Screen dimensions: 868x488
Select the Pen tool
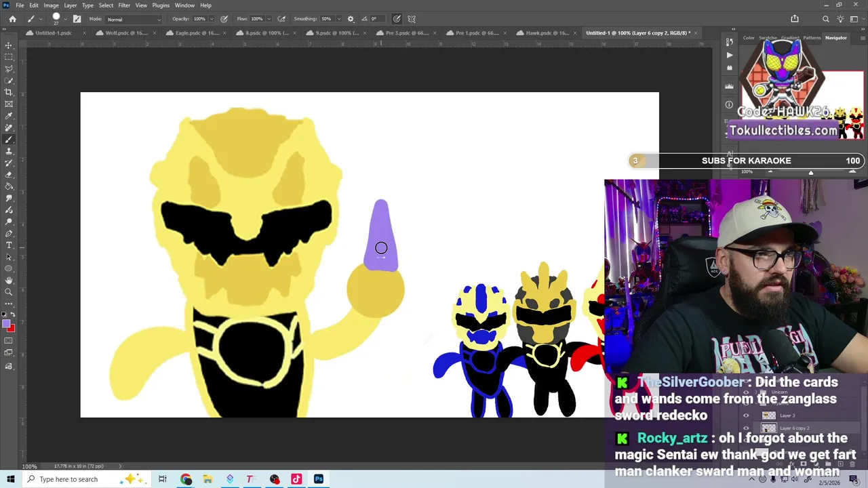tap(9, 233)
